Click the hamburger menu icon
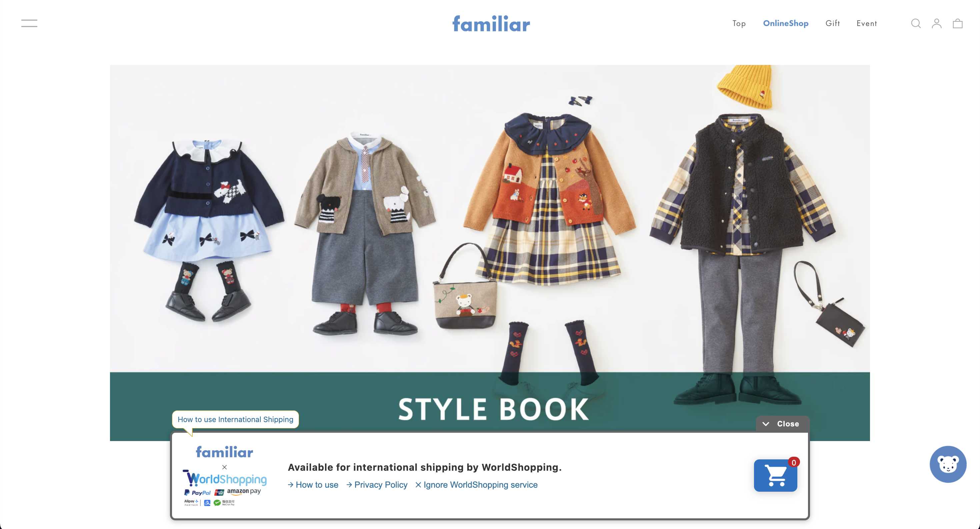The height and width of the screenshot is (529, 980). click(x=29, y=23)
